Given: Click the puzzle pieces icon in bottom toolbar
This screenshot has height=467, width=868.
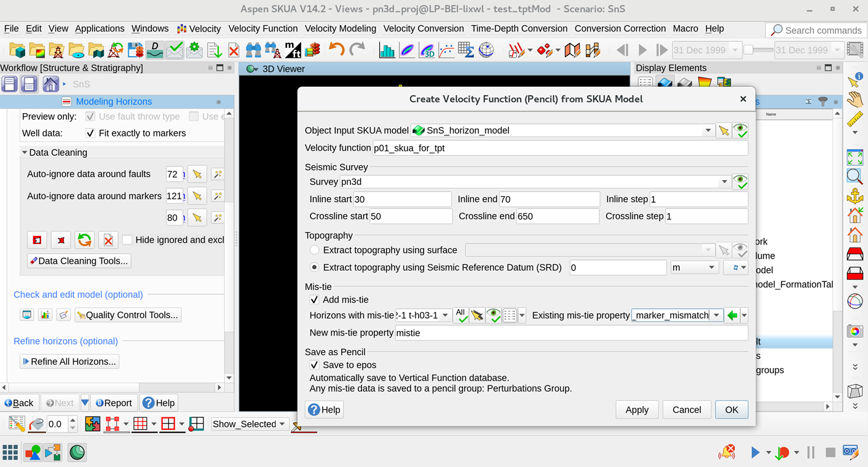Looking at the screenshot, I should click(92, 424).
